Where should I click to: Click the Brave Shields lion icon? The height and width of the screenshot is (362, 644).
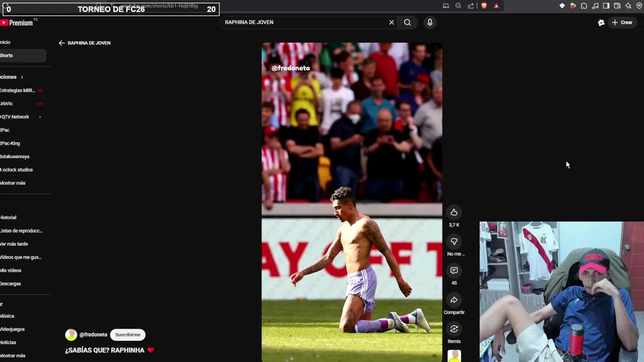click(484, 6)
